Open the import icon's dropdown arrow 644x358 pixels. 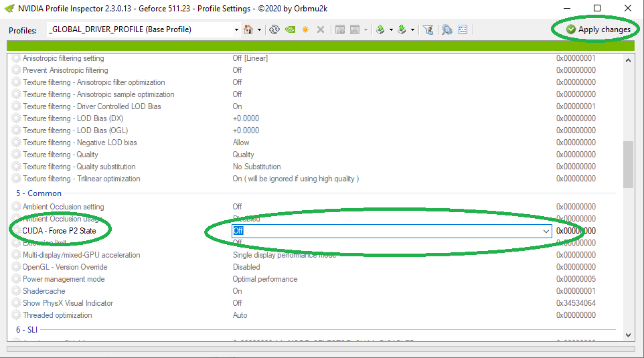click(412, 29)
